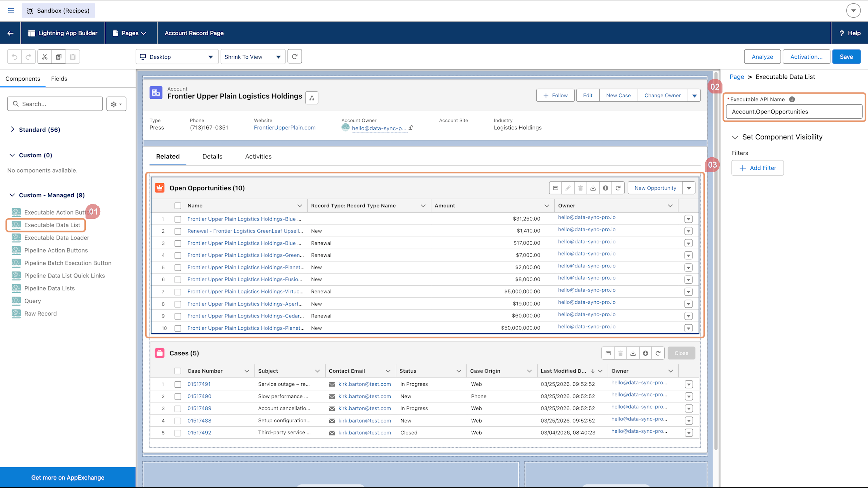The height and width of the screenshot is (488, 868).
Task: Refresh the canvas preview
Action: [295, 56]
